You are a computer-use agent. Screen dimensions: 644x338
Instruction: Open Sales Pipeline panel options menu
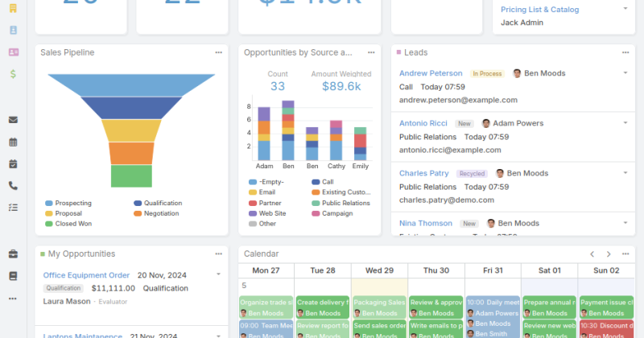(x=218, y=52)
